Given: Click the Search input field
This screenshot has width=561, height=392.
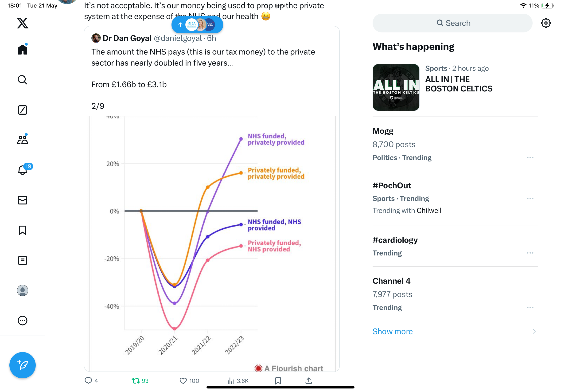Looking at the screenshot, I should point(452,23).
